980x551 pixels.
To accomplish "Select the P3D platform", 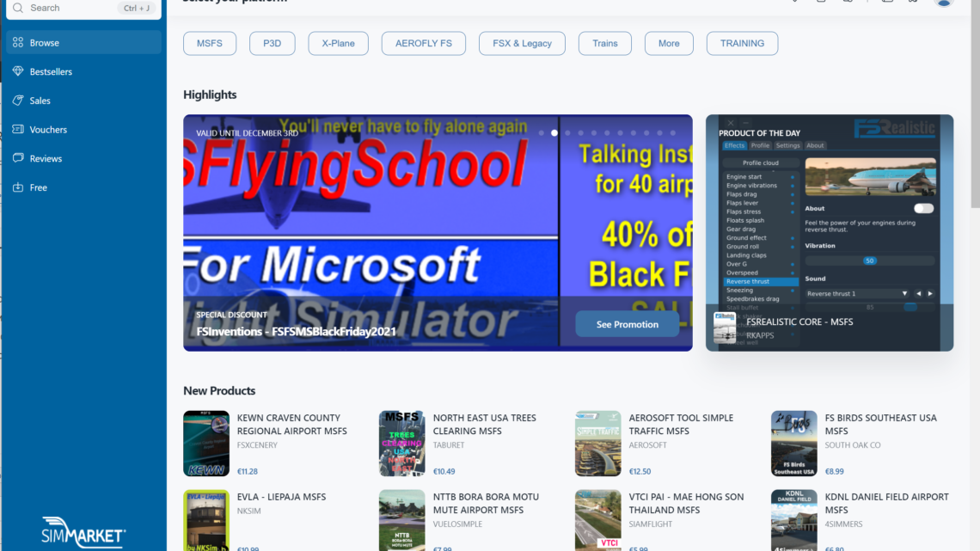I will point(272,43).
